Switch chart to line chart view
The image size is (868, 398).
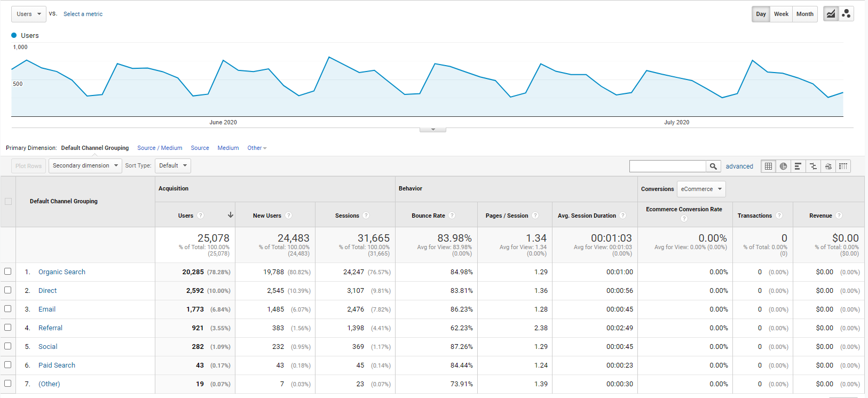pyautogui.click(x=831, y=14)
